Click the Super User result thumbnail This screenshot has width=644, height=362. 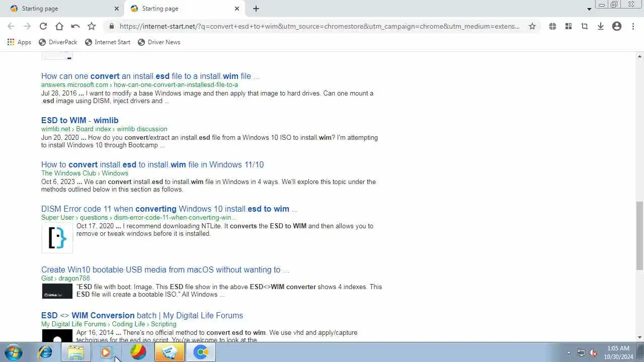(x=57, y=238)
